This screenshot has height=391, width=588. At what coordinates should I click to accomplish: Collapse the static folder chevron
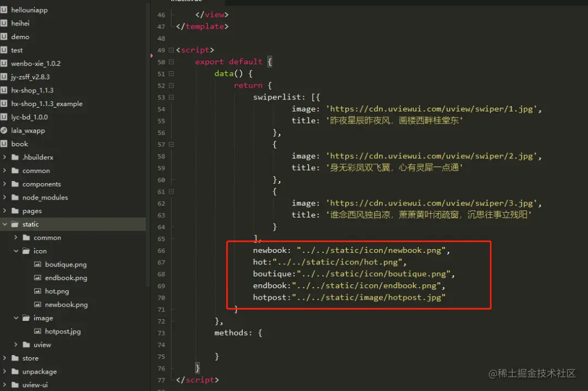4,225
